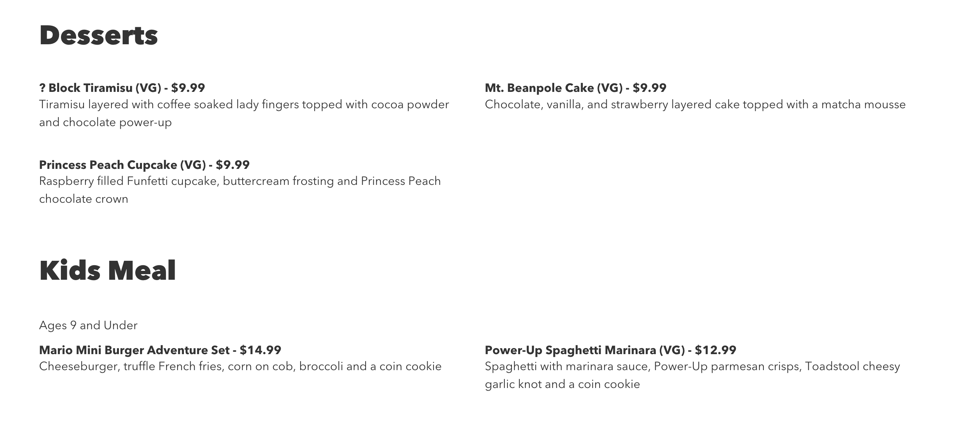Image resolution: width=980 pixels, height=433 pixels.
Task: Select the Mario Mini Burger Adventure Set name
Action: pyautogui.click(x=134, y=350)
